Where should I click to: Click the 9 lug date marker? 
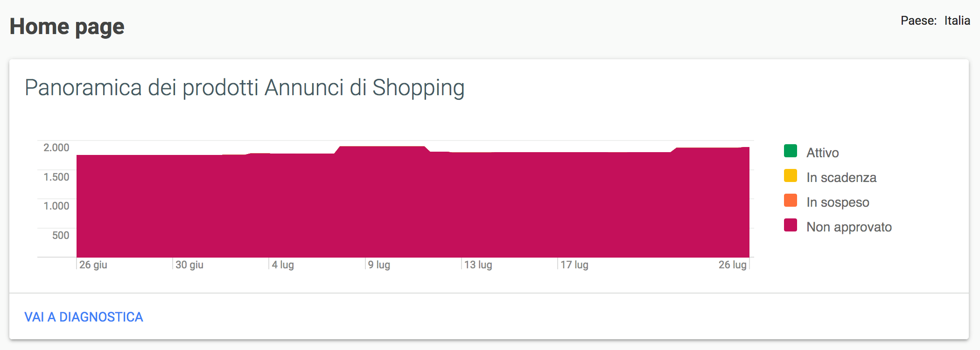tap(379, 265)
